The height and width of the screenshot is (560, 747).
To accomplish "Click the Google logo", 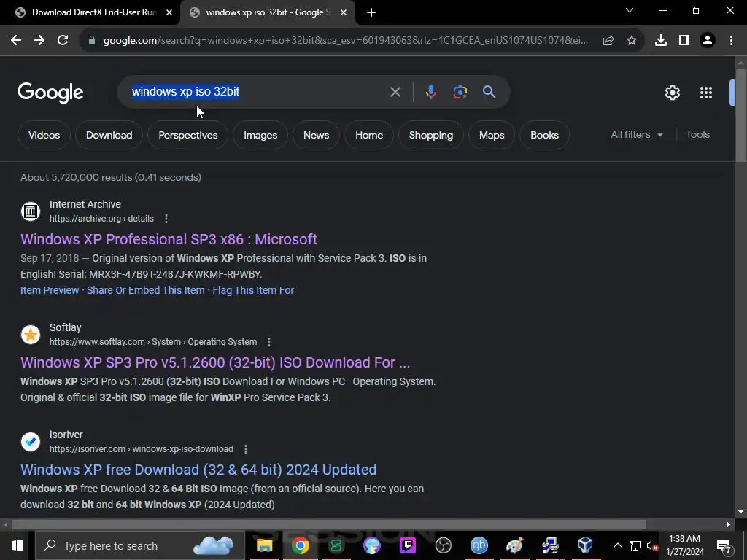I will pyautogui.click(x=50, y=93).
